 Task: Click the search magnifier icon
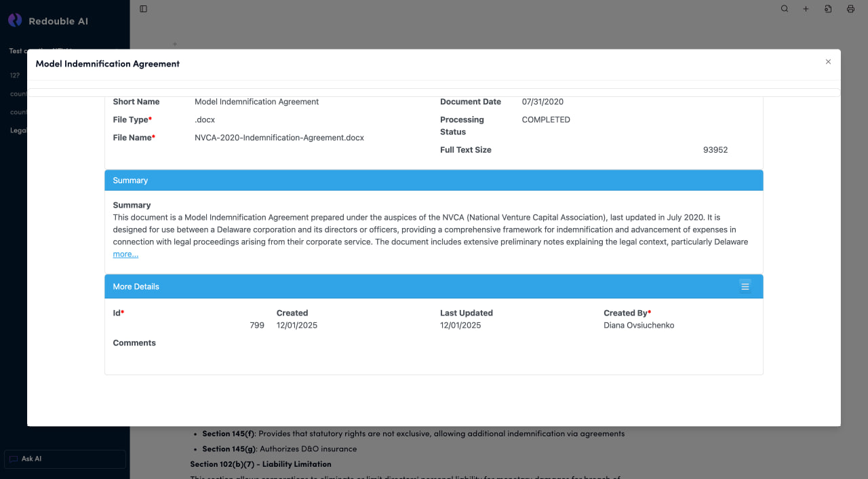coord(785,9)
